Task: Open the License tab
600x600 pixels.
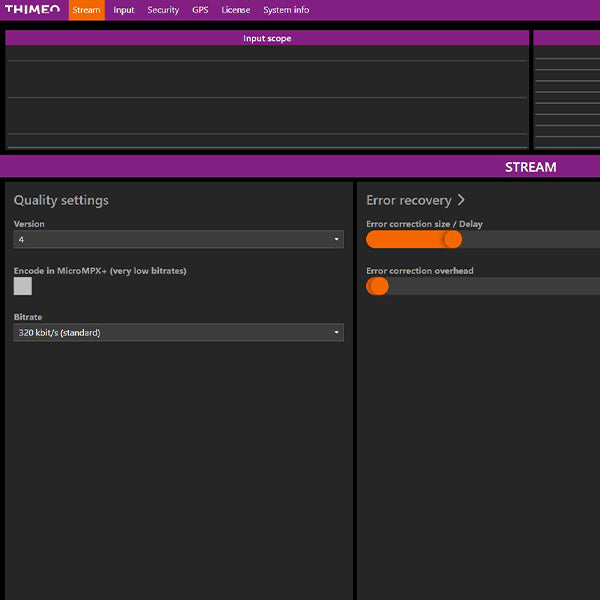Action: 236,10
